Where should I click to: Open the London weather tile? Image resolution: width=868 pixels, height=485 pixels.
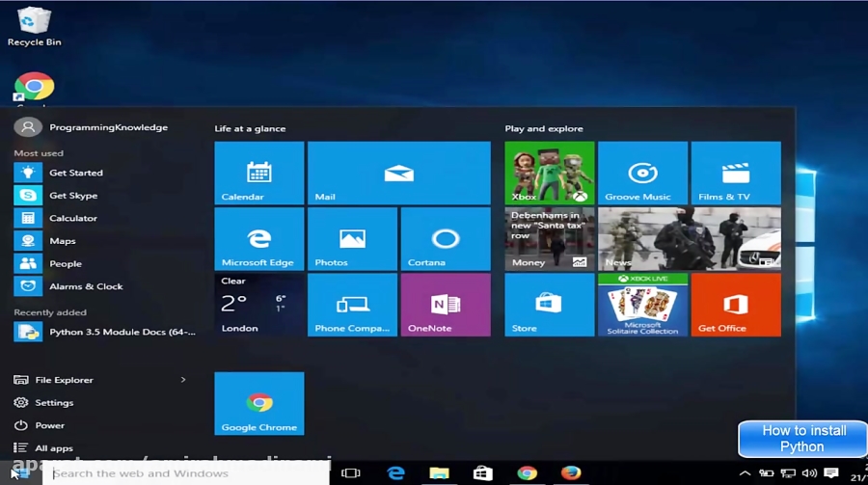coord(259,305)
